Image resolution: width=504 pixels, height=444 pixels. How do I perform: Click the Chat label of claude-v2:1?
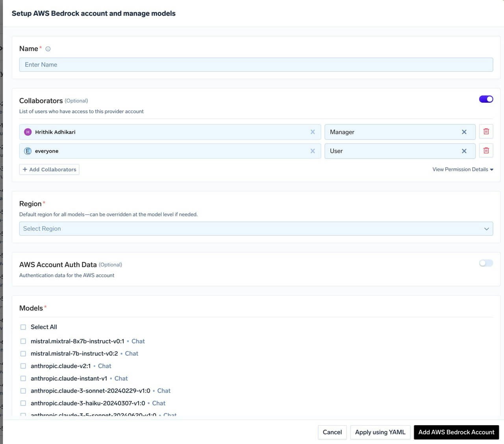[x=104, y=366]
